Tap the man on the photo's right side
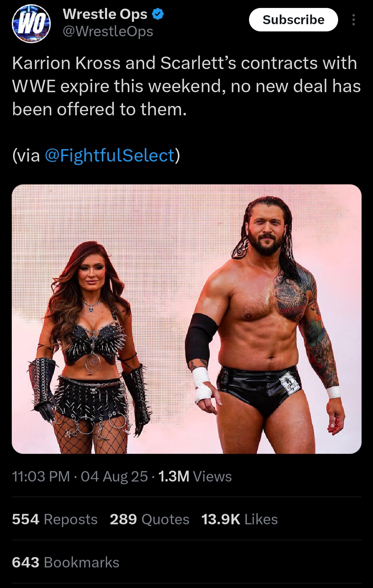This screenshot has height=588, width=373. pyautogui.click(x=266, y=324)
